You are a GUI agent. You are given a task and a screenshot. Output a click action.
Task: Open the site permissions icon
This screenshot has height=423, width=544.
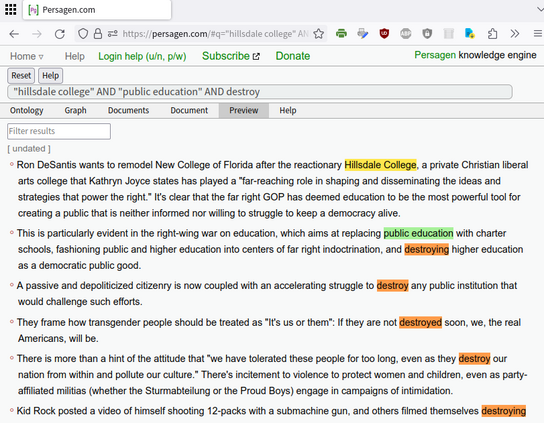pos(112,34)
